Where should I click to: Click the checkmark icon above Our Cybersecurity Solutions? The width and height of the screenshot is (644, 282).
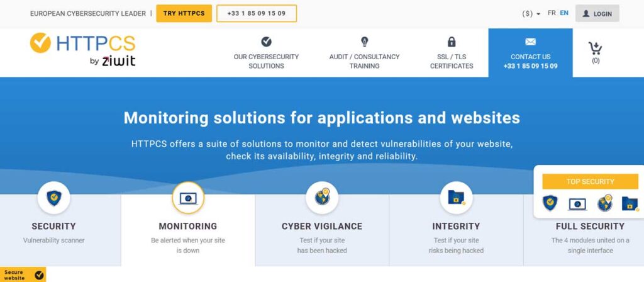pos(266,42)
